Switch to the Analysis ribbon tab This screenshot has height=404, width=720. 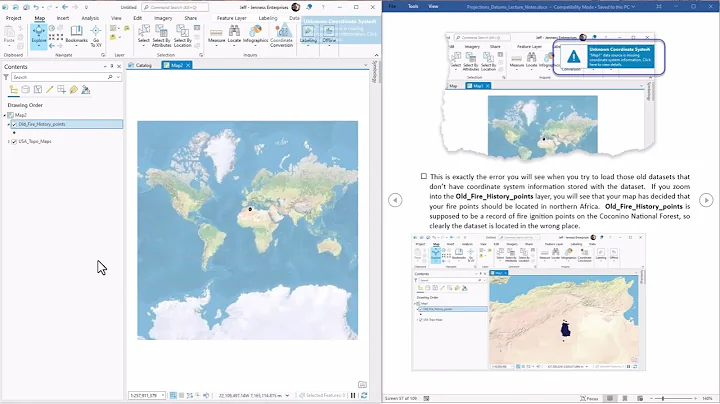click(x=90, y=18)
